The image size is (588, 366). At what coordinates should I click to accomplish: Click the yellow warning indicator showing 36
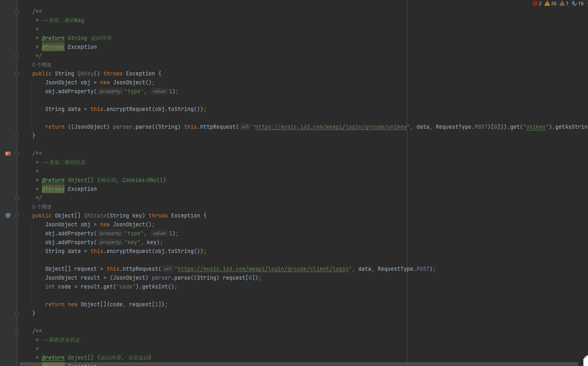tap(550, 3)
